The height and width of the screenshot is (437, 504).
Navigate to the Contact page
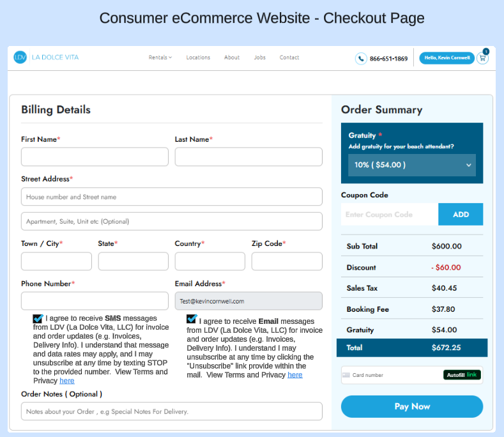pyautogui.click(x=289, y=57)
